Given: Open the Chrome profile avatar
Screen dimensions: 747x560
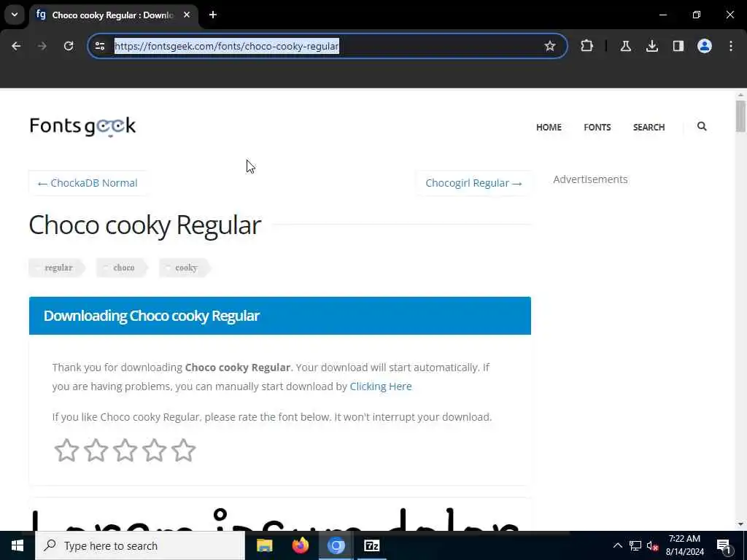Looking at the screenshot, I should (x=704, y=46).
